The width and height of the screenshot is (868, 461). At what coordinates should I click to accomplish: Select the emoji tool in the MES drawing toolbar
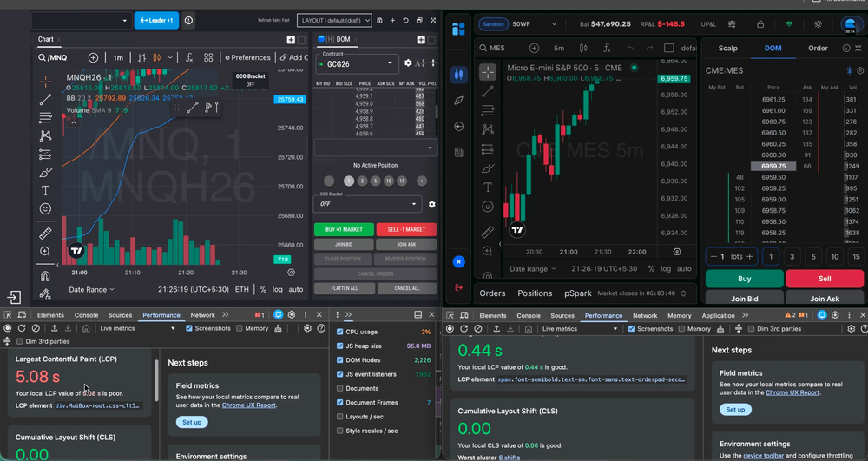pos(488,207)
